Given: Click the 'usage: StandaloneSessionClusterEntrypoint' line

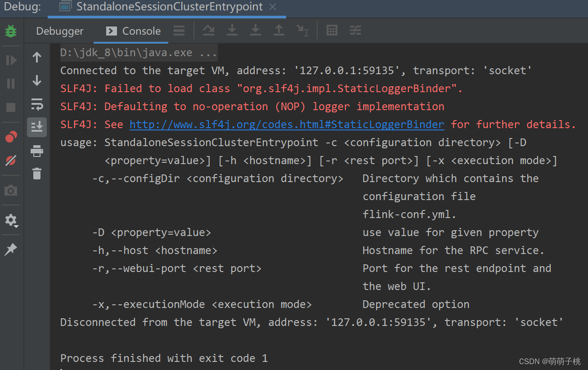Looking at the screenshot, I should pos(293,143).
